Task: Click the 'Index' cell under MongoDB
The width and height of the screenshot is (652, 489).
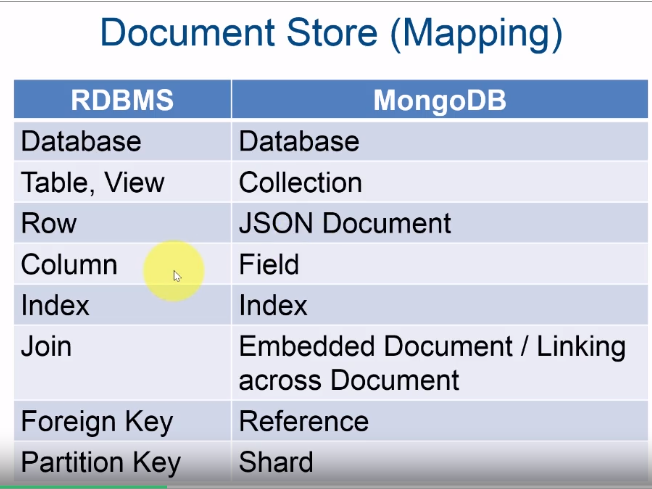Action: pos(440,304)
